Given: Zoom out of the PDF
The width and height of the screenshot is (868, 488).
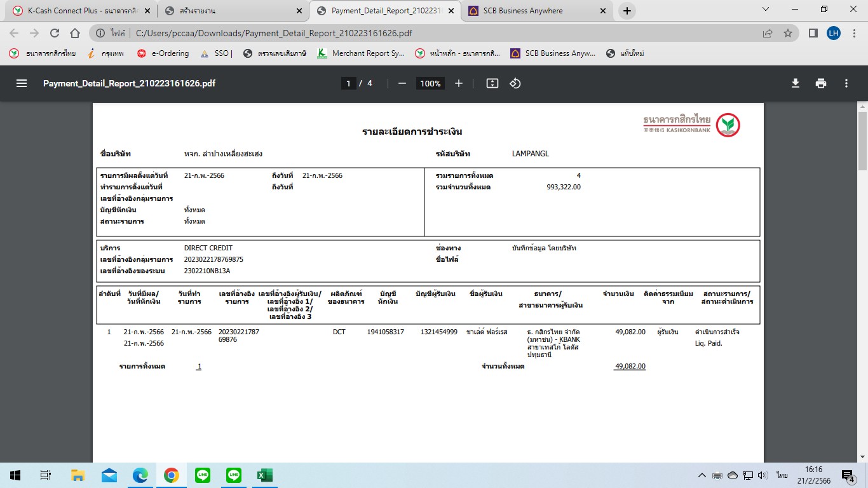Looking at the screenshot, I should [402, 83].
